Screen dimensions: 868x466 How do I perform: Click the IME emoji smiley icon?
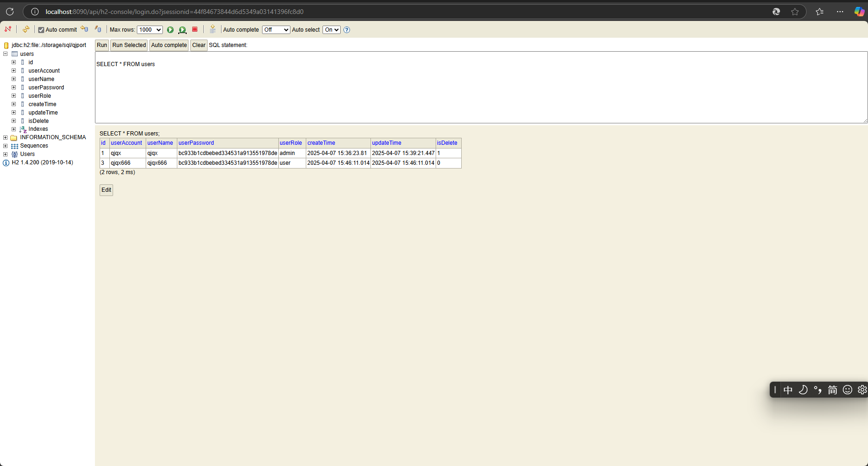tap(848, 390)
